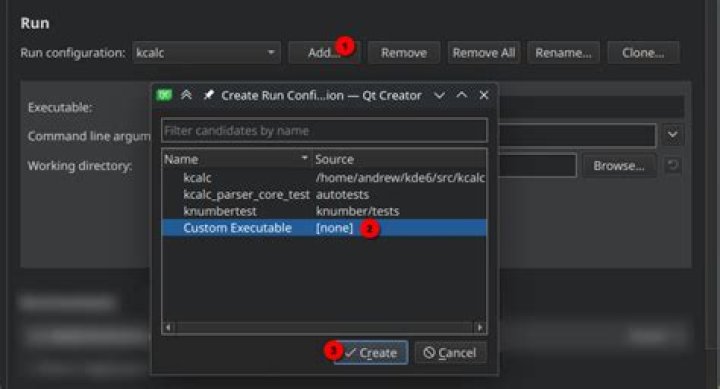Screen dimensions: 720x389
Task: Click the working directory input field
Action: [x=537, y=166]
